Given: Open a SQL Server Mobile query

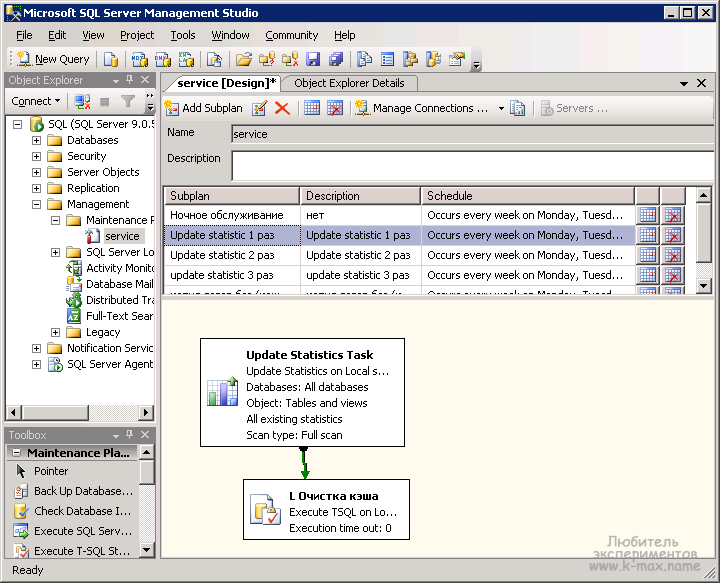Looking at the screenshot, I should pyautogui.click(x=214, y=59).
